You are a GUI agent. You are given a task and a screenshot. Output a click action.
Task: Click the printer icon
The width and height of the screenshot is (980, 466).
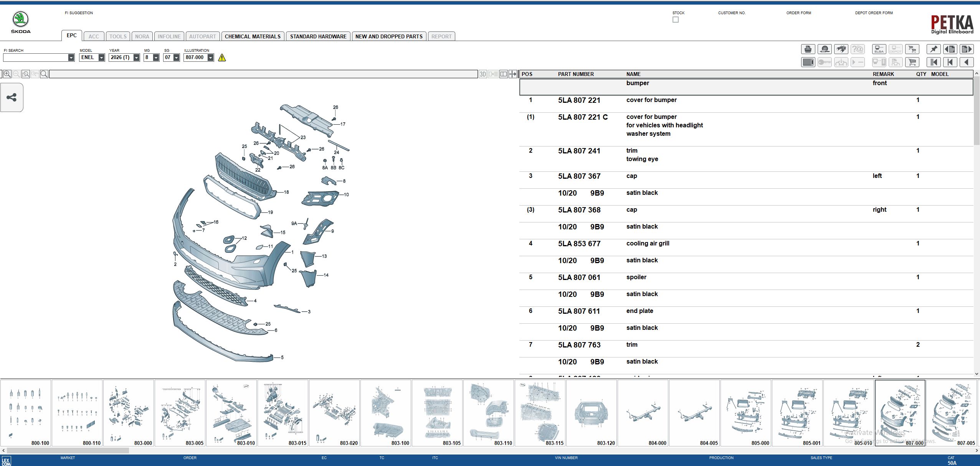(x=808, y=49)
